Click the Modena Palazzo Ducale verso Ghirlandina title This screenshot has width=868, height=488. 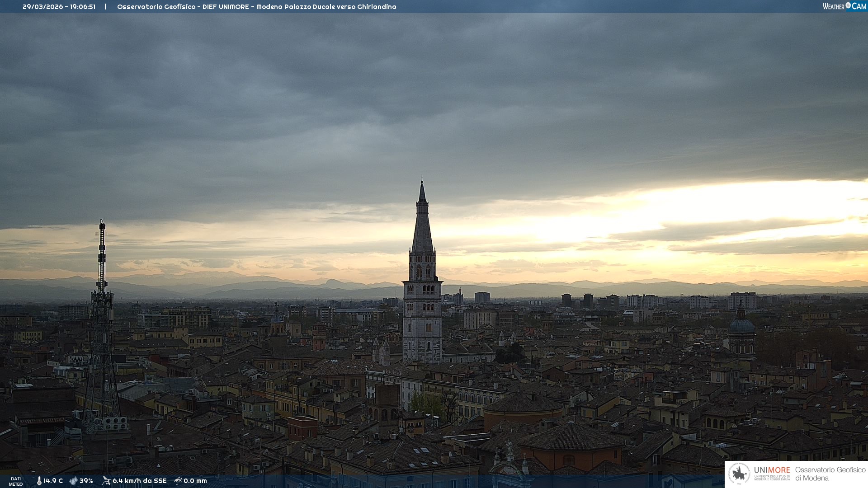click(326, 7)
